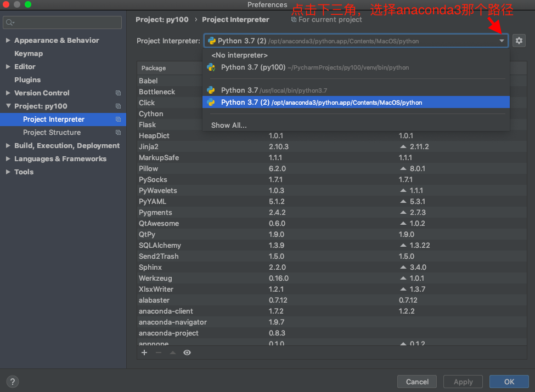Click the copy icon beside Version Control
The width and height of the screenshot is (535, 392).
click(x=118, y=93)
